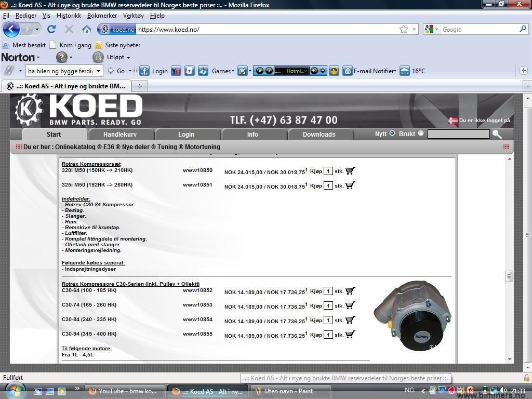Click the E-mail Notifier icon
The image size is (532, 399).
pos(348,71)
